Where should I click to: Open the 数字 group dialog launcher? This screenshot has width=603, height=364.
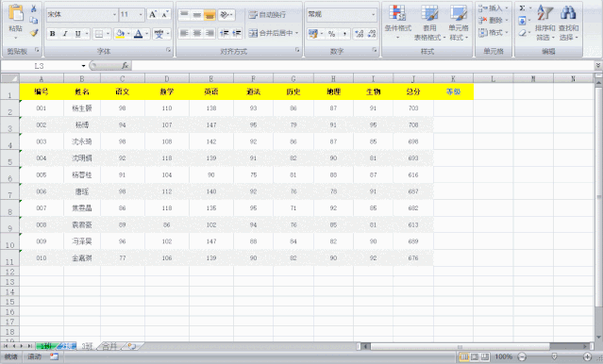375,50
